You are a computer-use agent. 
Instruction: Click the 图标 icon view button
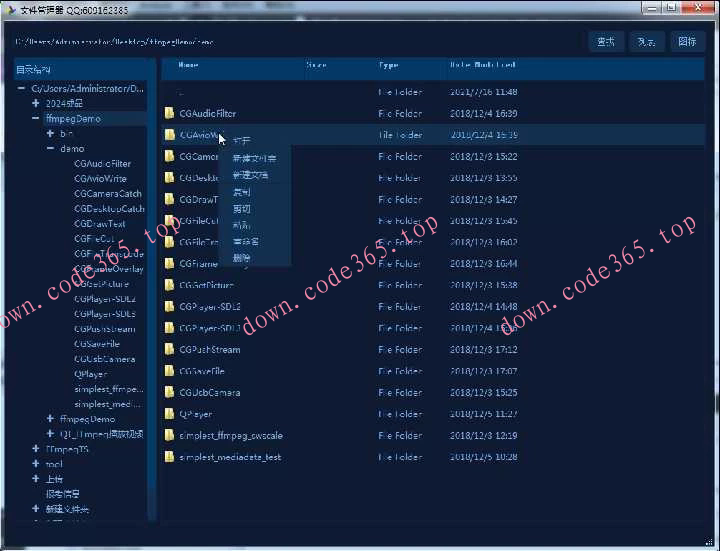tap(686, 42)
